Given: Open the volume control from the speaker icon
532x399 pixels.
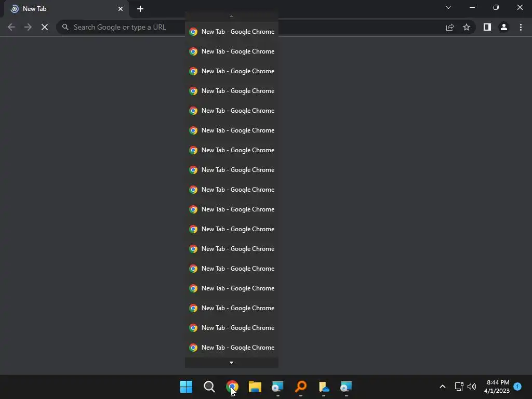Looking at the screenshot, I should pos(472,387).
